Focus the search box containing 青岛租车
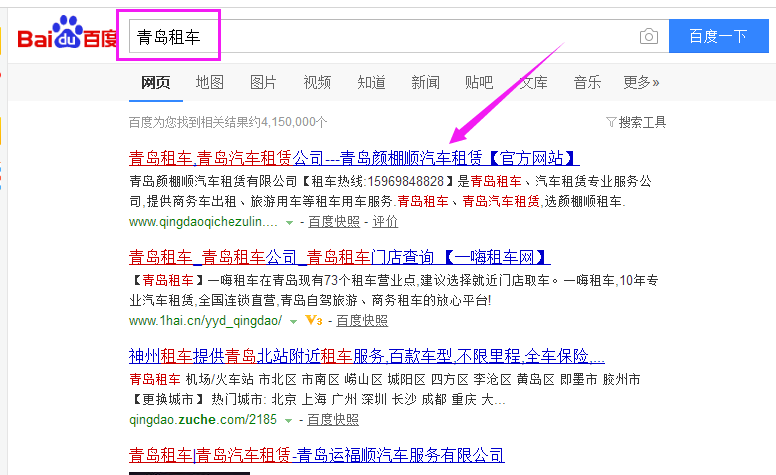The height and width of the screenshot is (475, 776). (380, 38)
